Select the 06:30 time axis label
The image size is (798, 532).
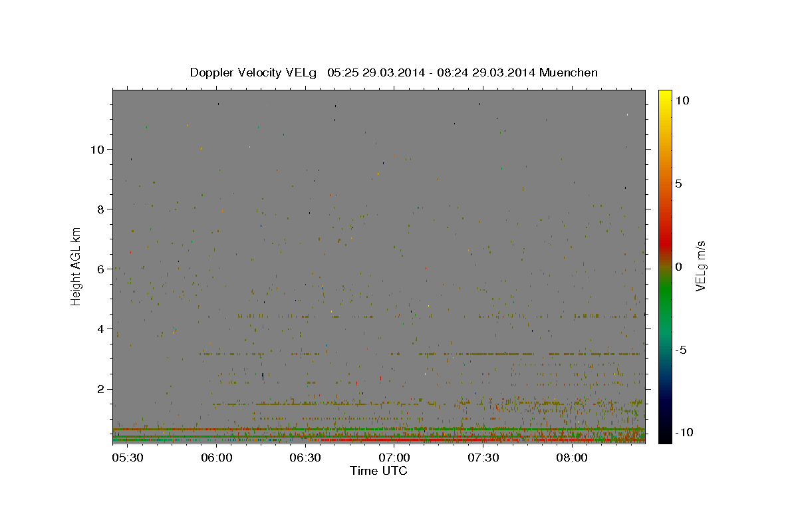tap(305, 458)
